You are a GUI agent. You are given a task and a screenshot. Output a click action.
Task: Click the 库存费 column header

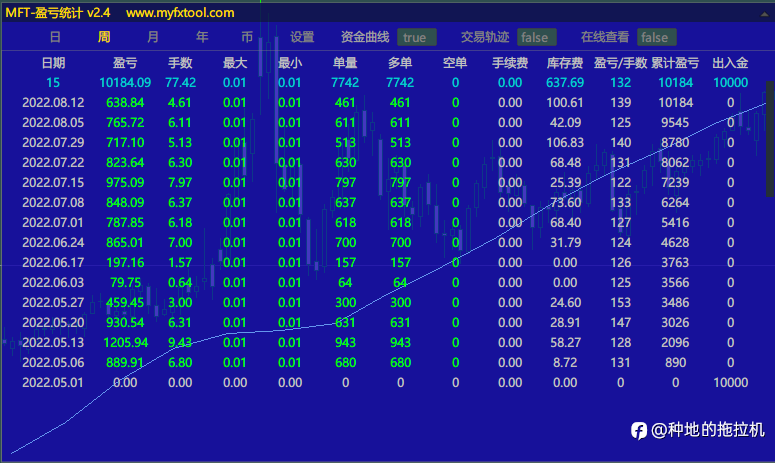(x=565, y=63)
